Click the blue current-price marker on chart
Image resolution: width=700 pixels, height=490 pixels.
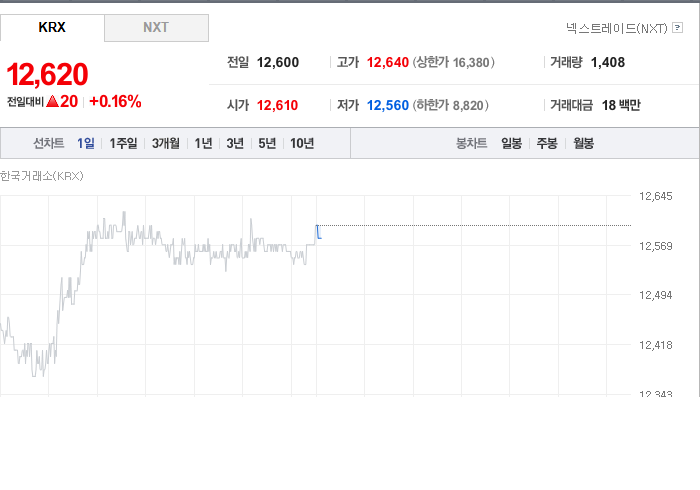(319, 232)
